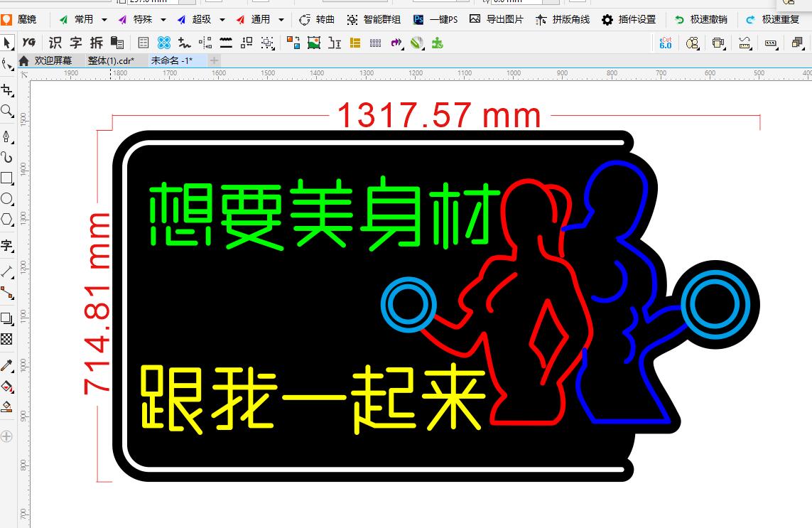Click the 拼版角线 button
812x528 pixels.
(563, 19)
